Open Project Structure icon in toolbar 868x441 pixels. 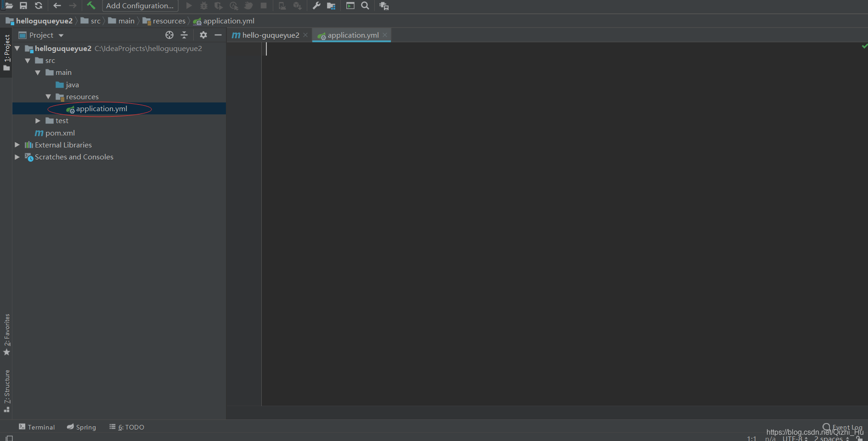(x=331, y=6)
